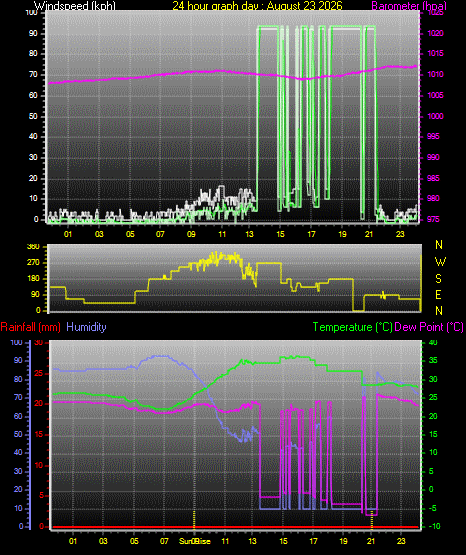The image size is (466, 555).
Task: Click the "35" value on the green temperature axis
Action: pos(433,361)
